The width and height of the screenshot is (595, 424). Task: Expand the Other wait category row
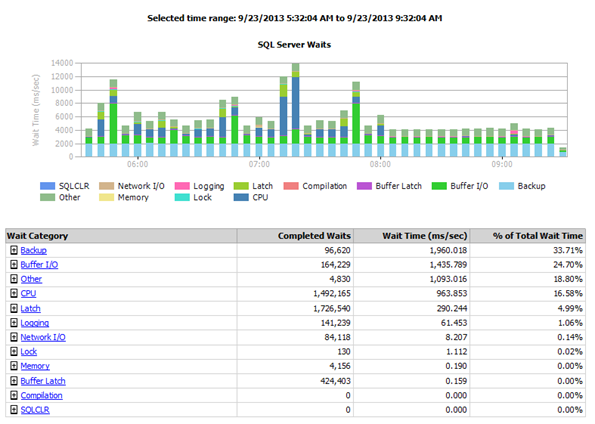14,279
